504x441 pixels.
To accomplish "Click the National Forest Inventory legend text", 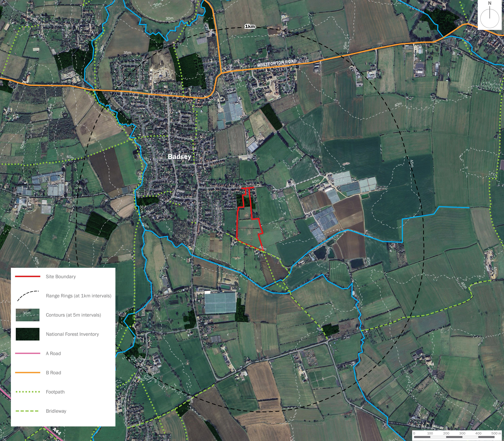I will pos(72,334).
